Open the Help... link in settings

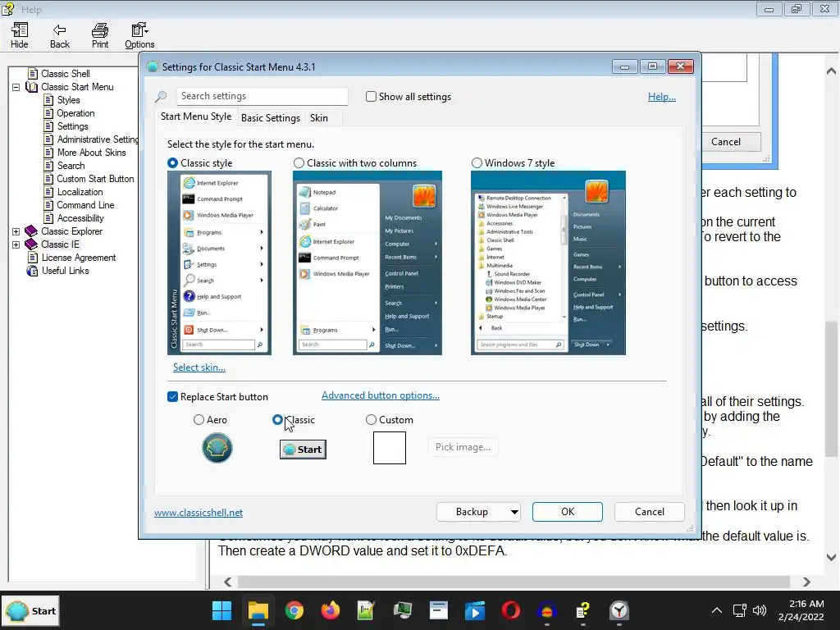click(662, 97)
